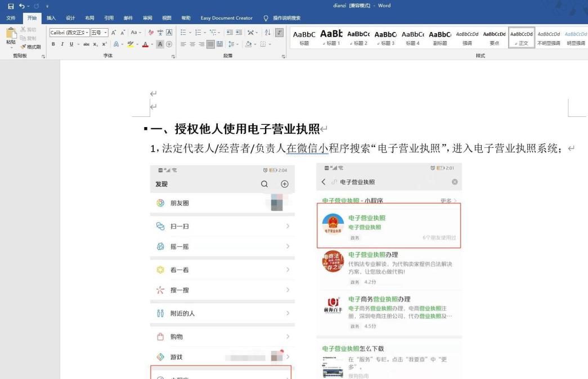Click the Undo arrow icon
Screen dimensions: 588x379
(x=22, y=6)
